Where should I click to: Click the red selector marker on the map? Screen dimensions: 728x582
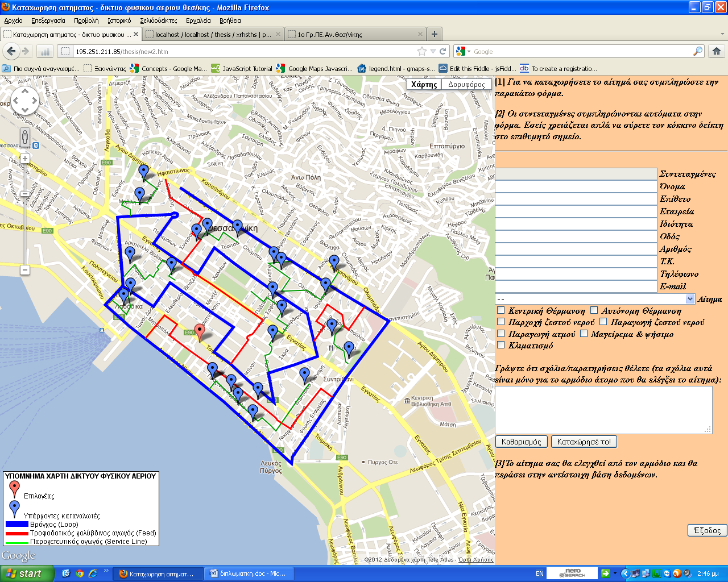[200, 332]
